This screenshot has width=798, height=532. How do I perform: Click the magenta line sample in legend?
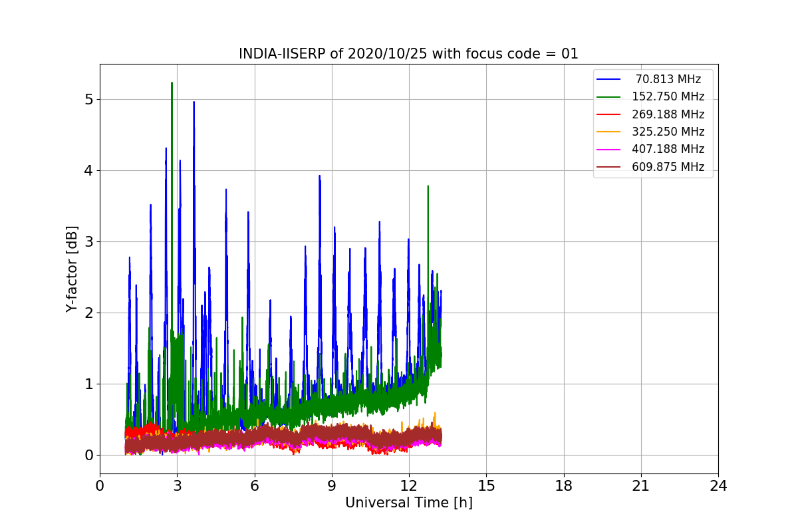pos(608,149)
